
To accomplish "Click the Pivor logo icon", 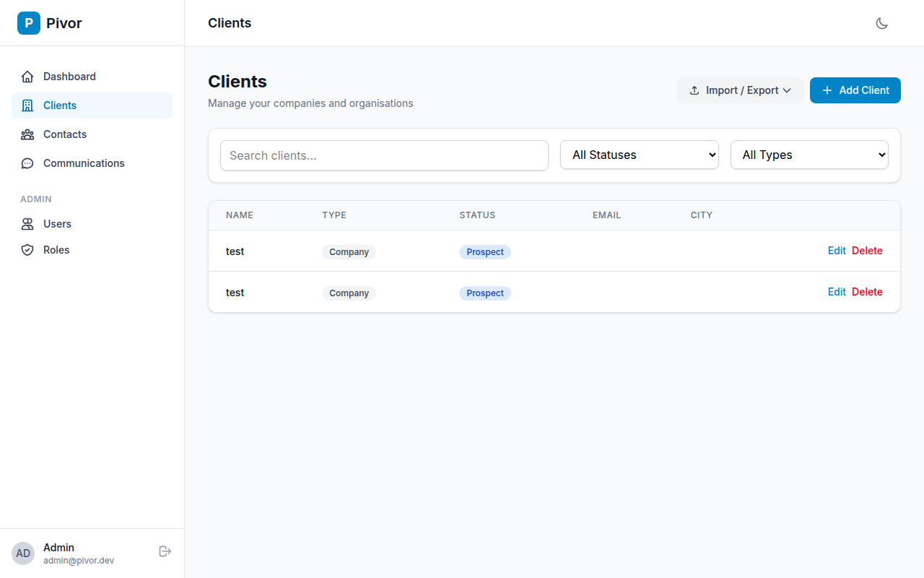I will [28, 22].
